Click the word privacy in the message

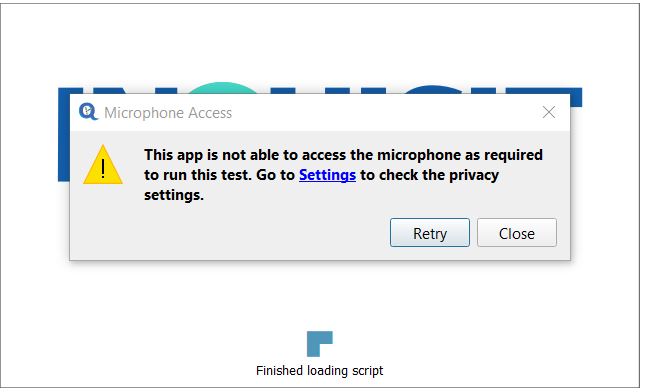[x=474, y=176]
